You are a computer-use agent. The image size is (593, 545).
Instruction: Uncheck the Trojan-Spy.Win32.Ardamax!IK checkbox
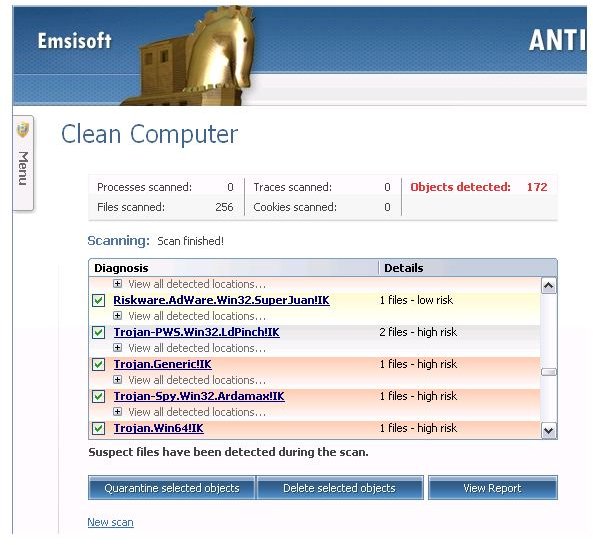point(99,396)
